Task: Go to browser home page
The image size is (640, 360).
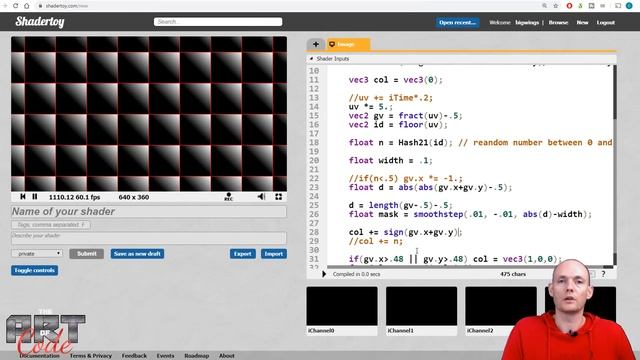Action: 27,6
